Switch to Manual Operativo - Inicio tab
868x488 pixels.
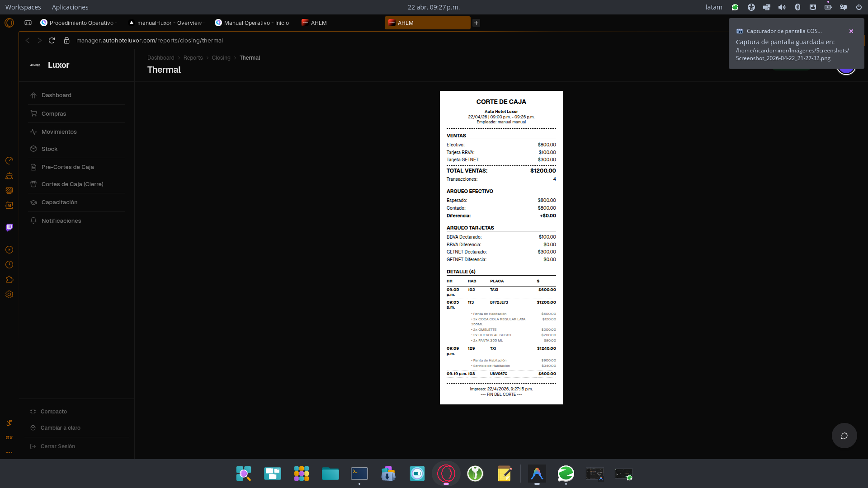252,23
